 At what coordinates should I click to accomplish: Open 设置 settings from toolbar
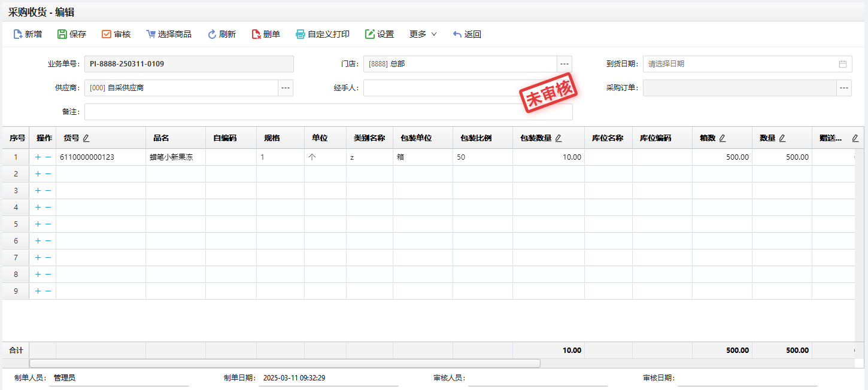click(370, 35)
